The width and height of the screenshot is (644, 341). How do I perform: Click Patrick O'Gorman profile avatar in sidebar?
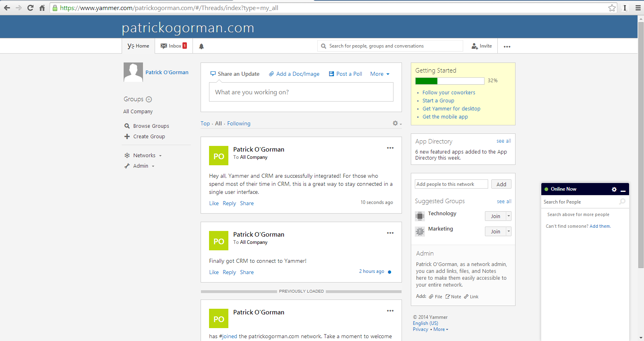click(133, 72)
